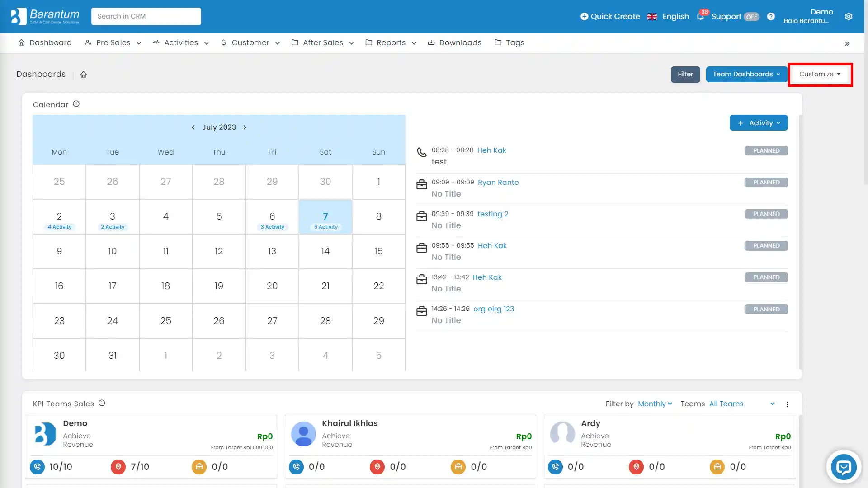This screenshot has height=488, width=868.
Task: Open the All Teams dropdown
Action: tap(726, 404)
